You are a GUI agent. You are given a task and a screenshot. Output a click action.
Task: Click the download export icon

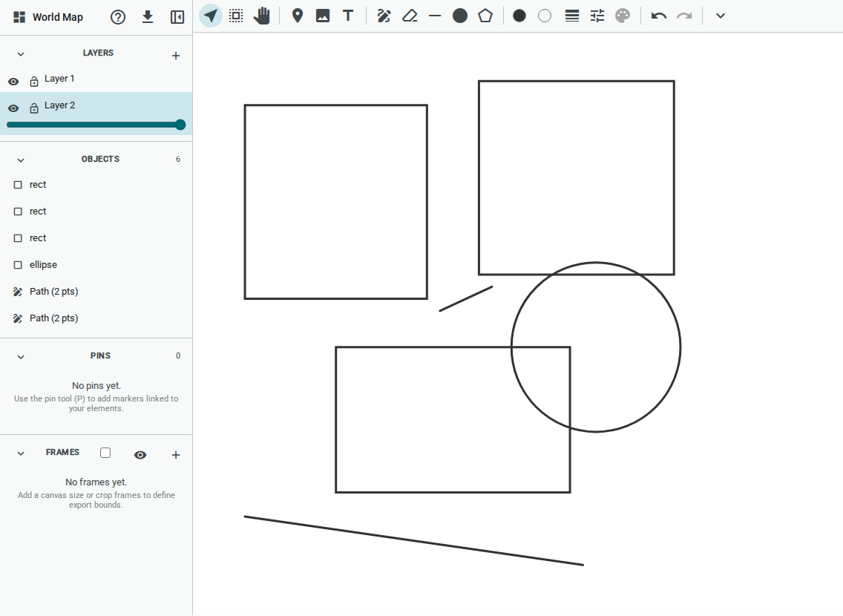pyautogui.click(x=148, y=17)
